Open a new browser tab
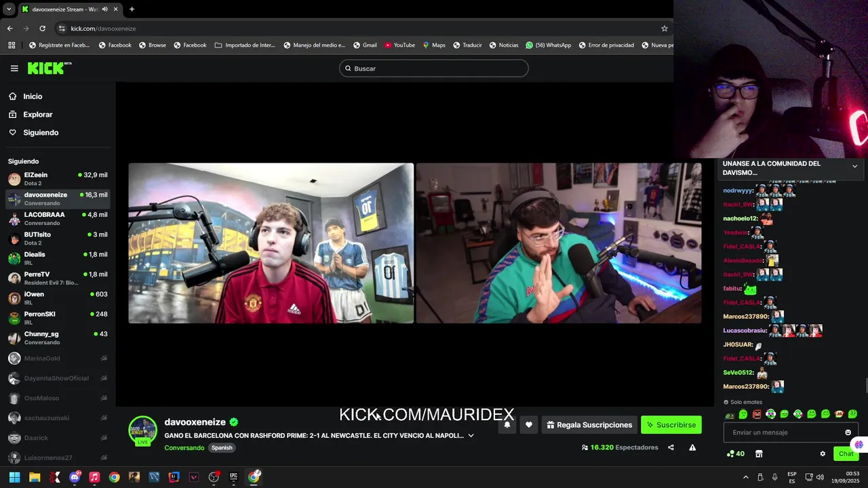The image size is (868, 488). tap(132, 9)
